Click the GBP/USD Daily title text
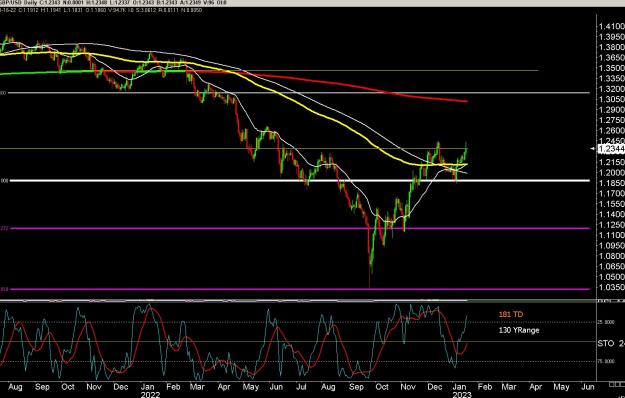The height and width of the screenshot is (398, 625). coord(18,3)
